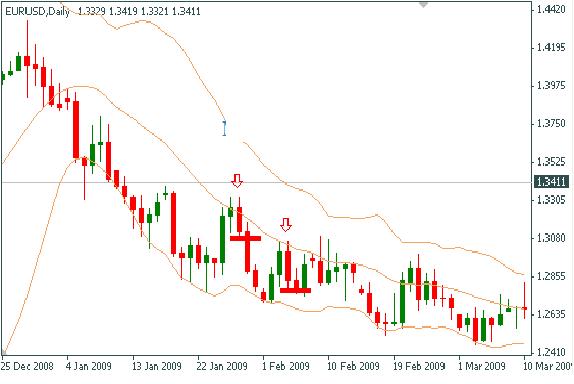Click the 1.3525 price axis label
Image resolution: width=574 pixels, height=384 pixels.
coord(551,161)
